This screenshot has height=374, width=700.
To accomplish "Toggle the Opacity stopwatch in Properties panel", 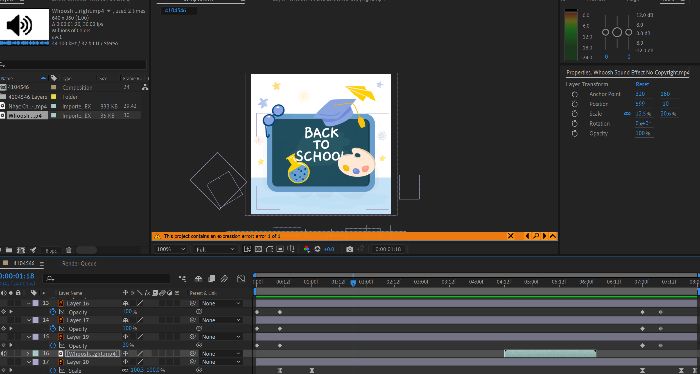I will (x=575, y=133).
